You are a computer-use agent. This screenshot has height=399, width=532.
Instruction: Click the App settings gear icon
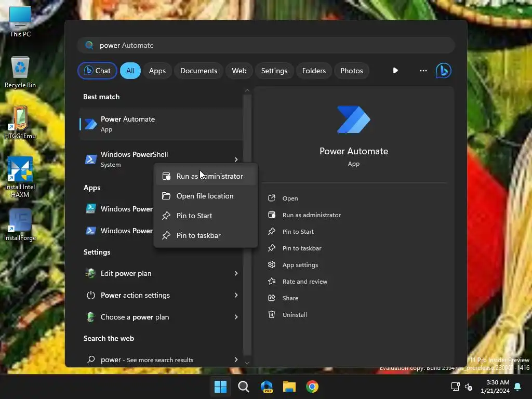272,264
